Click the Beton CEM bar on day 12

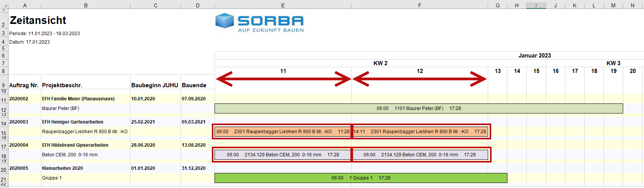pos(420,155)
